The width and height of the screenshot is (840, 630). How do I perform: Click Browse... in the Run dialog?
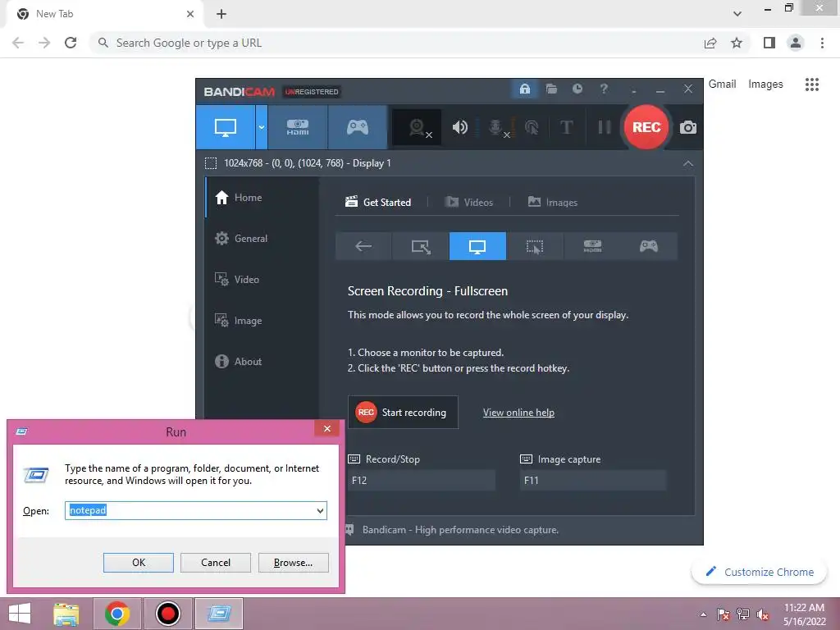click(x=293, y=563)
